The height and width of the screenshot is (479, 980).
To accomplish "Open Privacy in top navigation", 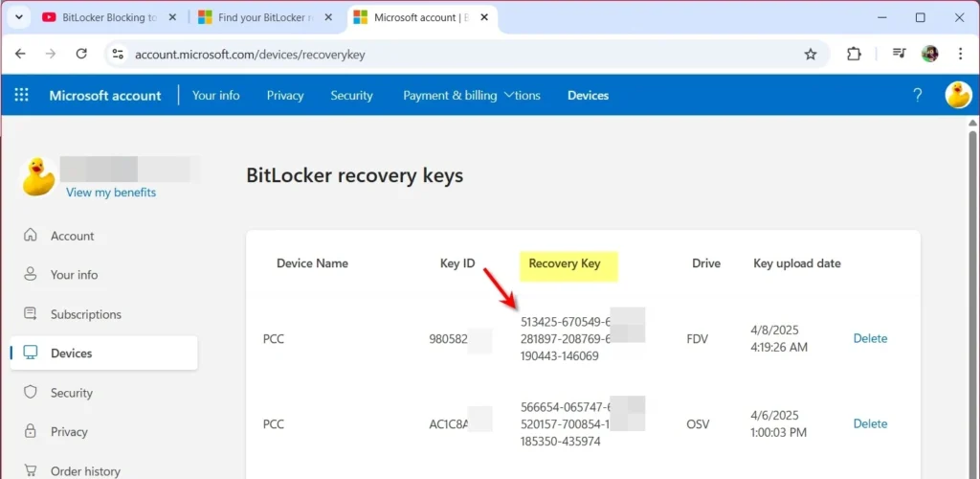I will coord(285,95).
